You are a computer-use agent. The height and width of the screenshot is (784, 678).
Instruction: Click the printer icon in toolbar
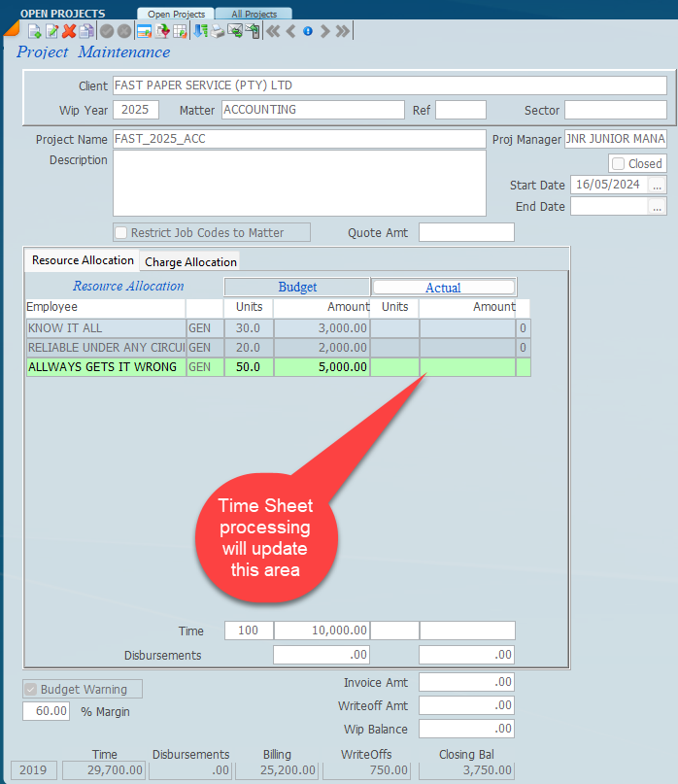(x=218, y=31)
